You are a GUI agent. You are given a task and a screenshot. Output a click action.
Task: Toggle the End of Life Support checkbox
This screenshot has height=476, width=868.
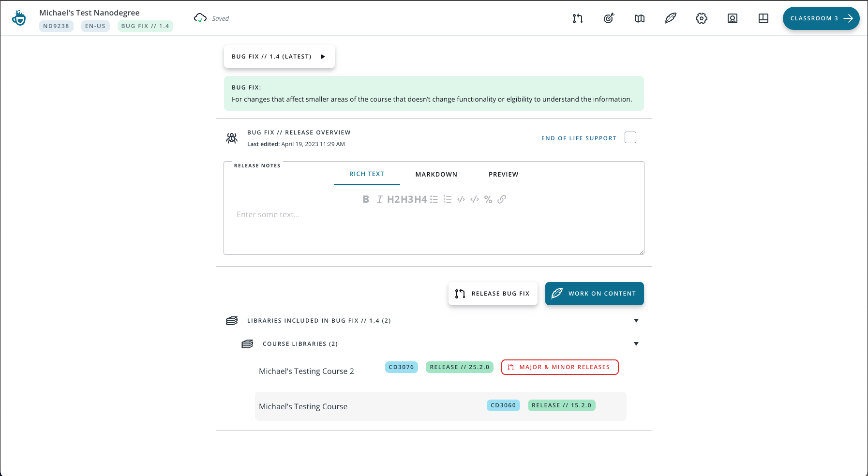pyautogui.click(x=630, y=138)
